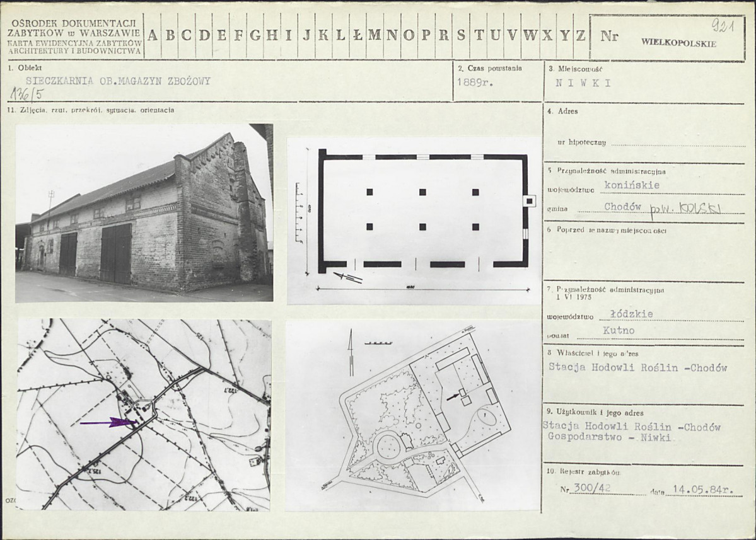Click the floor plan drawing

click(x=414, y=221)
